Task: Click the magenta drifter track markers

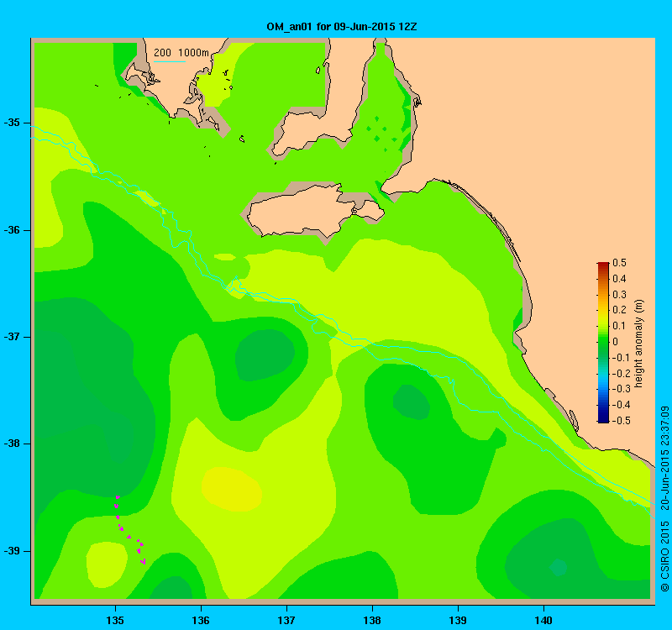Action: point(129,530)
